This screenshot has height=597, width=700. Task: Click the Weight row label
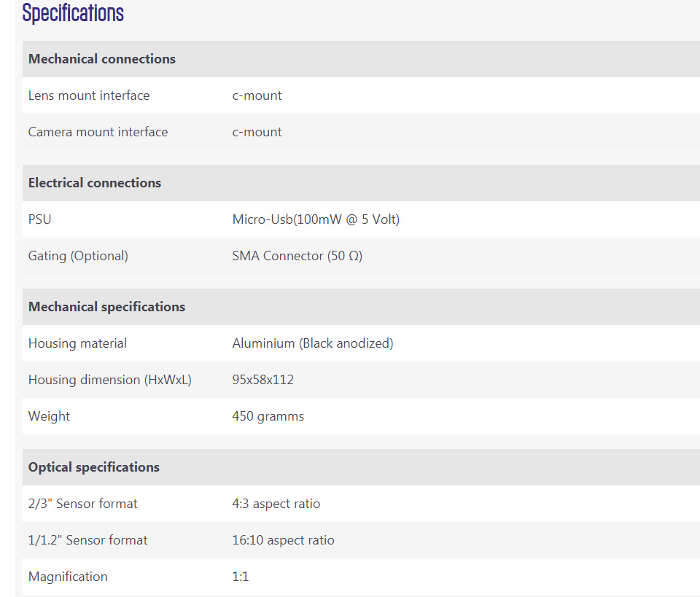49,416
